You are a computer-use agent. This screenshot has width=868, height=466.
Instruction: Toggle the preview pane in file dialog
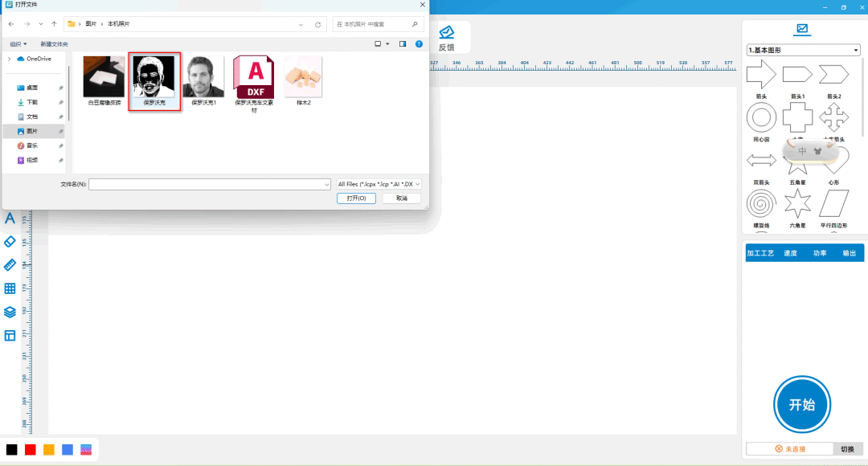403,43
